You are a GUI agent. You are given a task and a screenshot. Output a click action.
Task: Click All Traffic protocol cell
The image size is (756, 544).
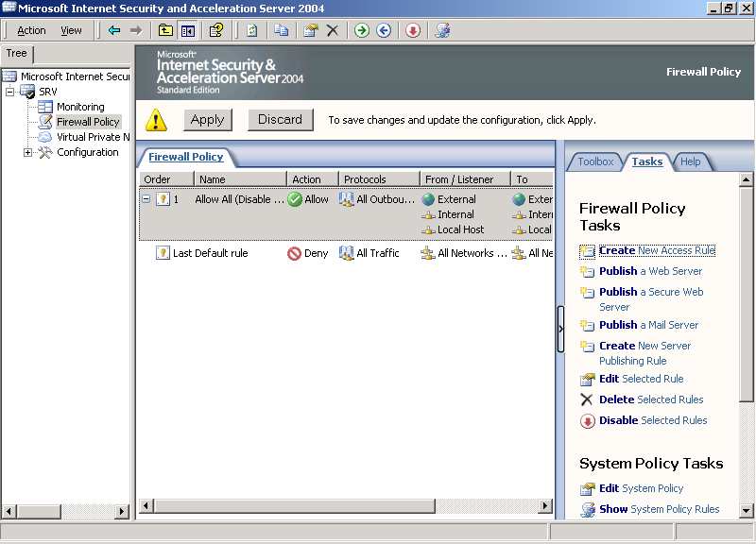click(377, 253)
